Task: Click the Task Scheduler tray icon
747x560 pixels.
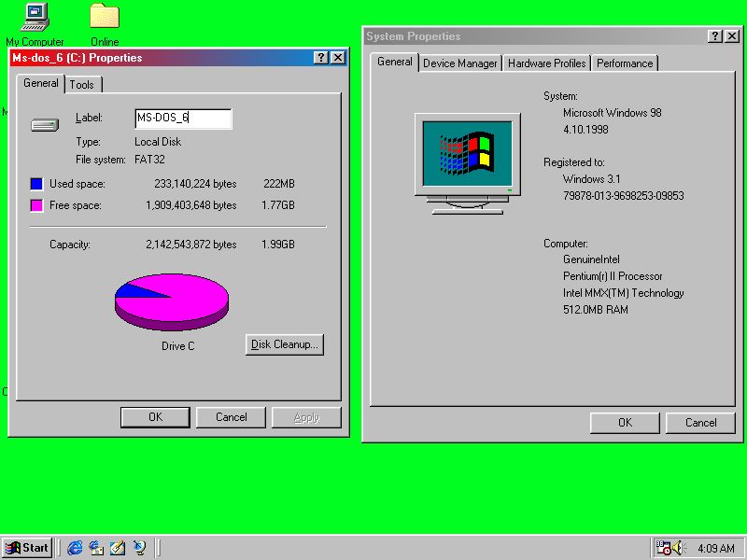Action: (x=663, y=548)
